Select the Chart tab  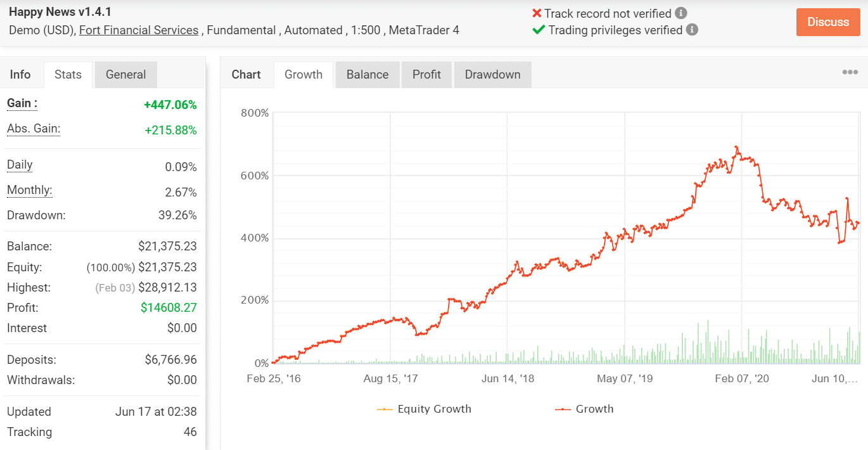pyautogui.click(x=246, y=74)
